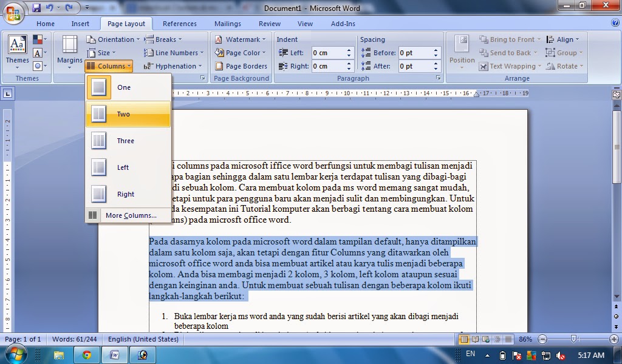Increase the Indent Left value
Screen dimensions: 622x364
(x=349, y=50)
